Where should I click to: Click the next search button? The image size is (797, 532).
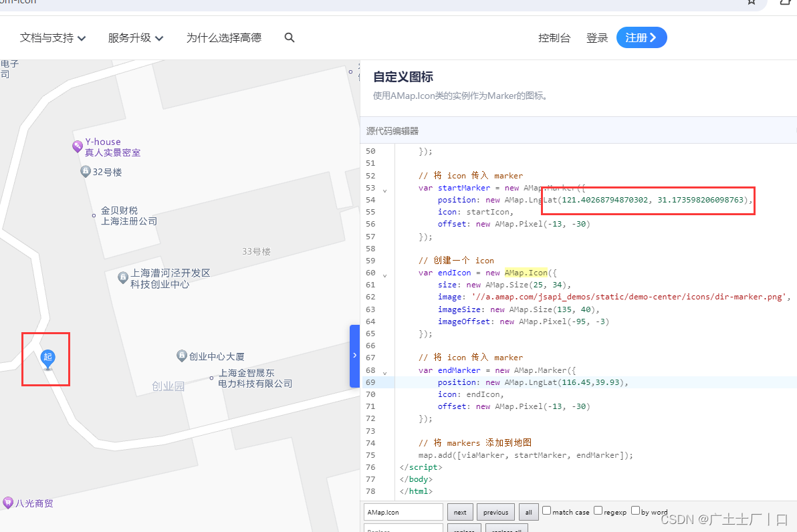tap(460, 512)
